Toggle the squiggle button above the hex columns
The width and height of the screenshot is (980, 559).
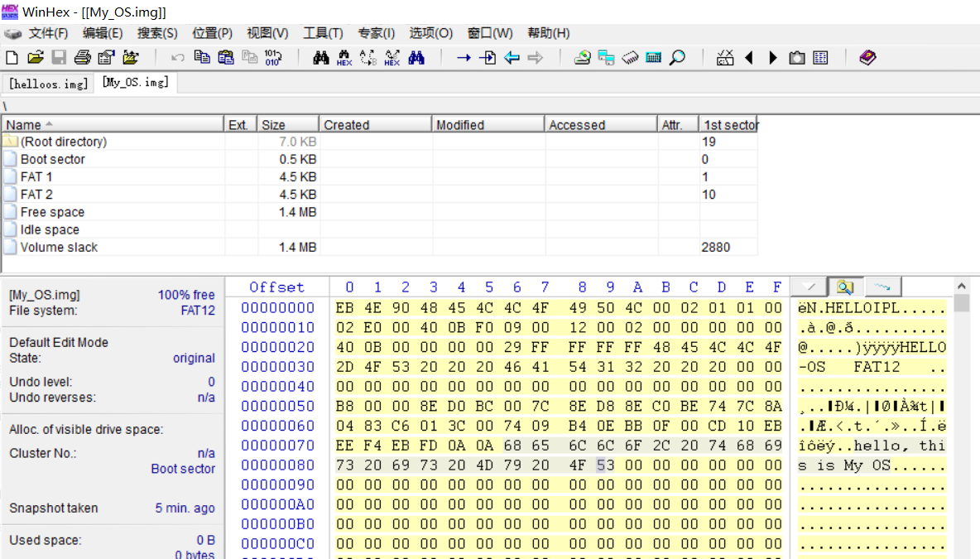pyautogui.click(x=882, y=286)
